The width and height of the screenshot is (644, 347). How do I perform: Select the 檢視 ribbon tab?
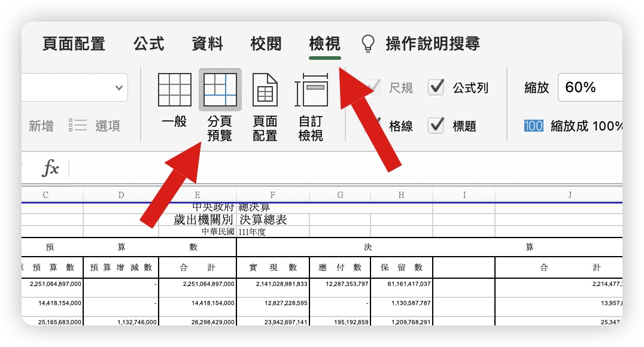(324, 44)
